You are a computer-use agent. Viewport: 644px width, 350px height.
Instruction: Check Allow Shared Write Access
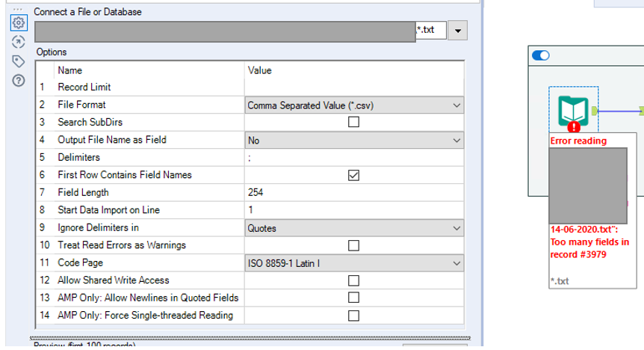coord(354,280)
